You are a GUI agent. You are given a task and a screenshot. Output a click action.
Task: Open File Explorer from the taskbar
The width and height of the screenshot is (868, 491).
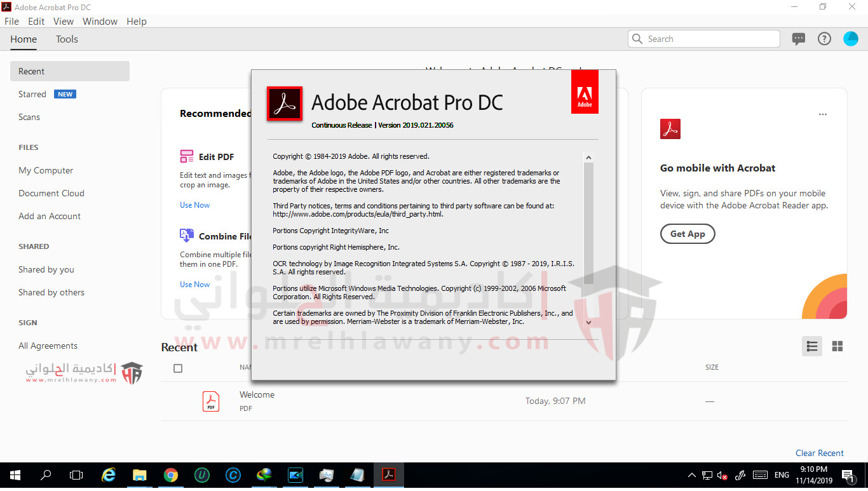click(x=140, y=475)
